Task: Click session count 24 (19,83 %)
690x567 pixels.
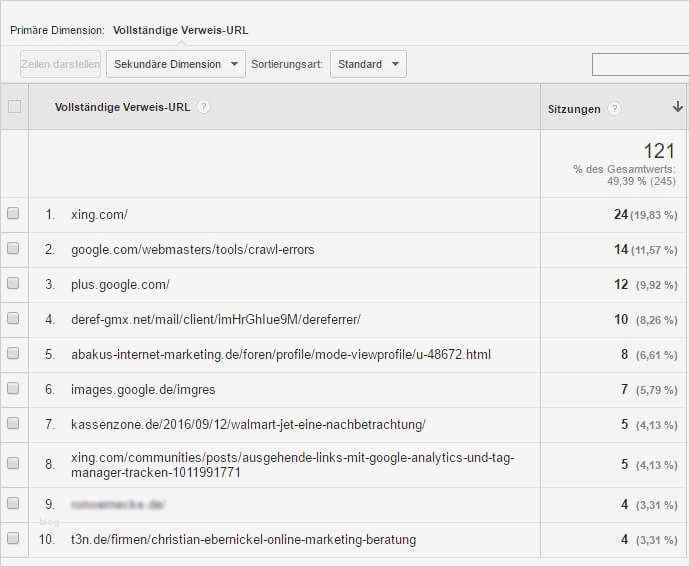Action: pos(645,214)
